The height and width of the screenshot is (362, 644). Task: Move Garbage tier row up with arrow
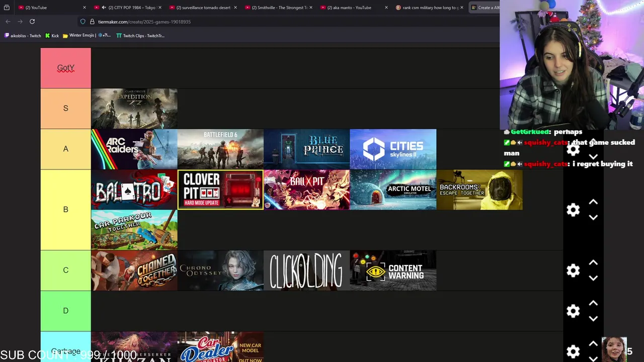click(593, 344)
